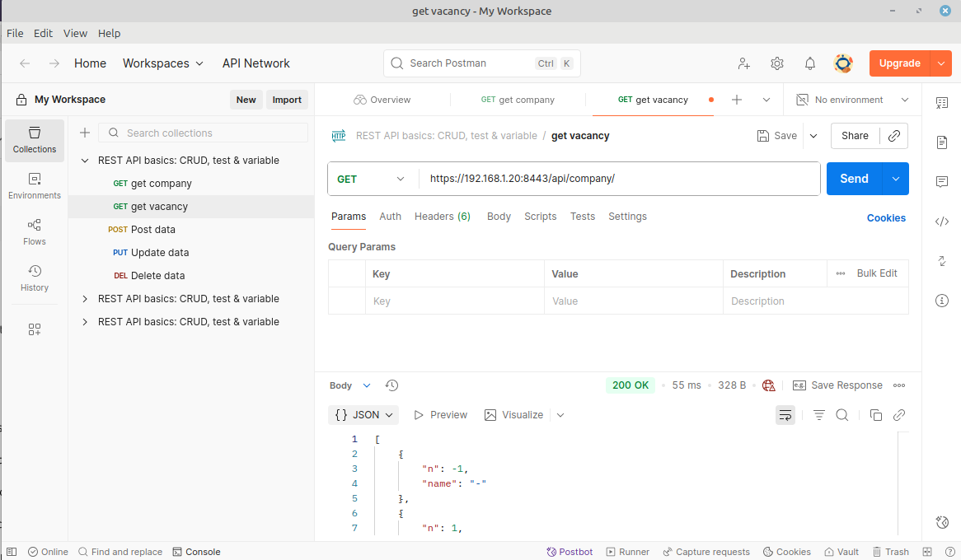The height and width of the screenshot is (560, 961).
Task: Open the View menu
Action: [75, 34]
